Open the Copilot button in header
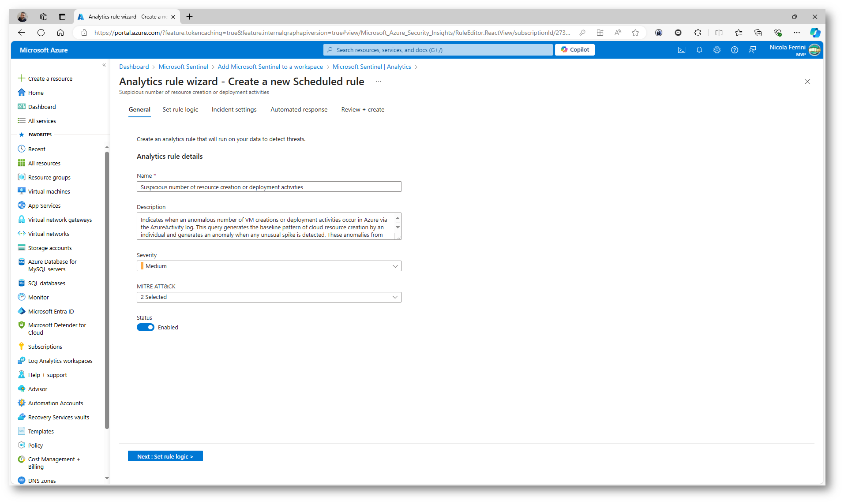This screenshot has width=844, height=504. pos(575,50)
